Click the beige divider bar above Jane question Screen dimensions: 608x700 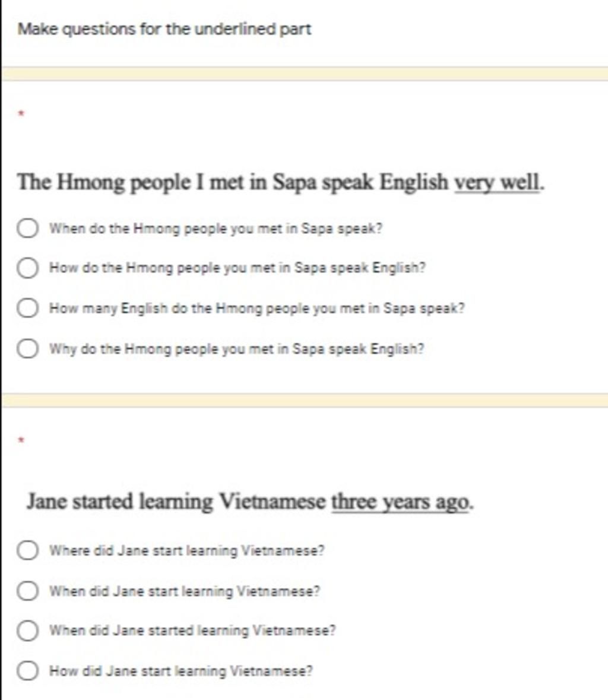tap(305, 400)
